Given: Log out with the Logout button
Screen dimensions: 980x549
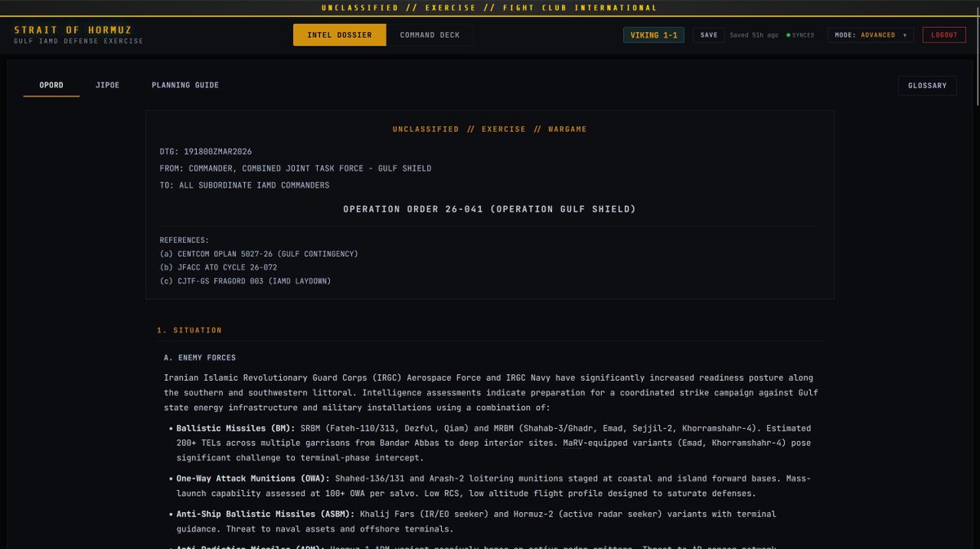Looking at the screenshot, I should 944,35.
